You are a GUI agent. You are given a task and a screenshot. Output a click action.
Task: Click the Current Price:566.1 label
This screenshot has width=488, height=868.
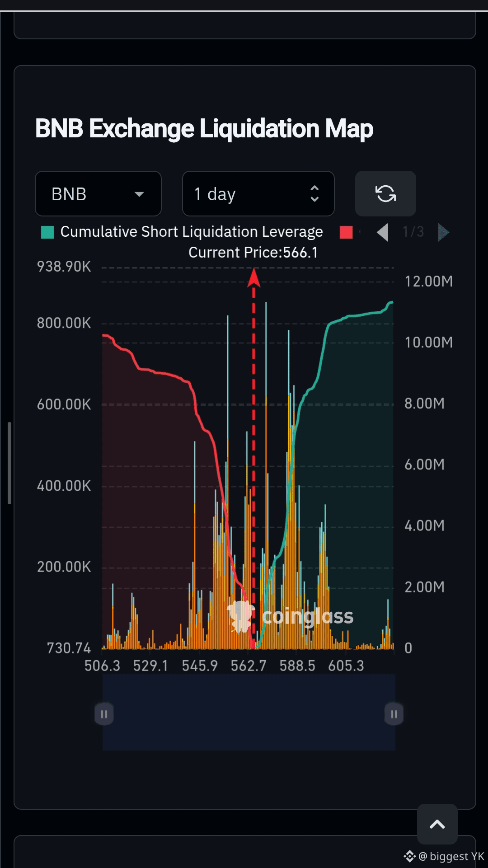point(253,253)
